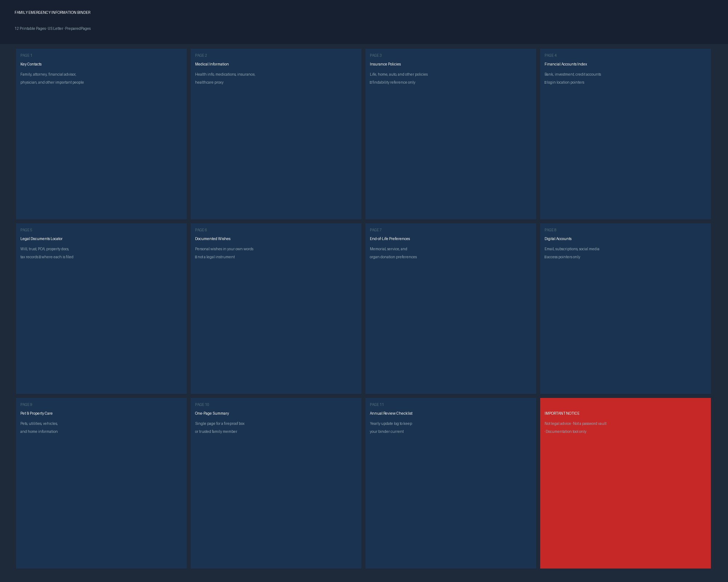Image resolution: width=728 pixels, height=582 pixels.
Task: Select 'Family, attorney, financial advisor,' description text
Action: point(48,74)
